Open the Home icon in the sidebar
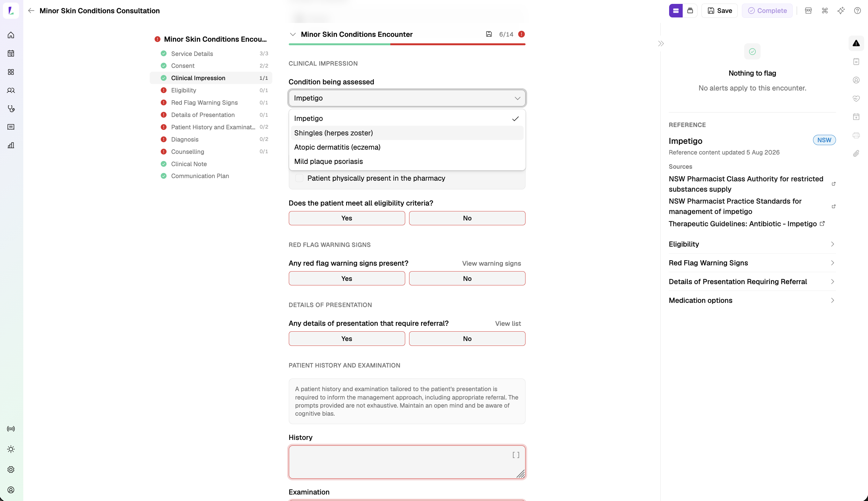Screen dimensions: 868x501 coord(11,35)
